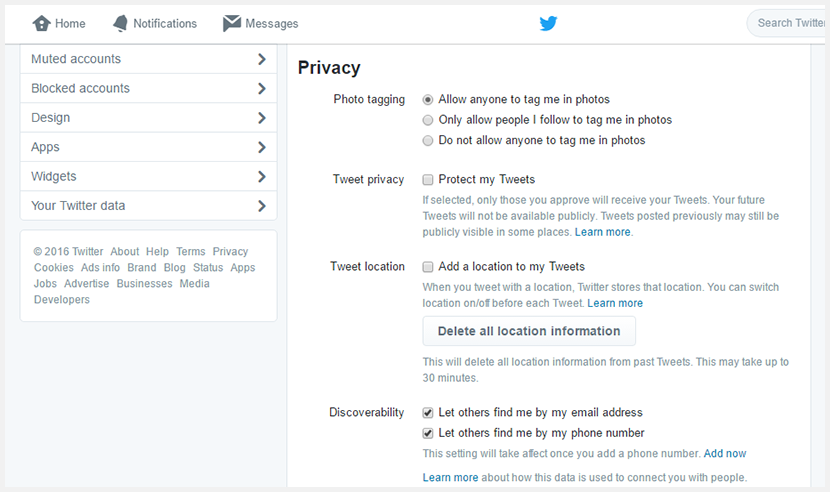Viewport: 830px width, 492px height.
Task: Select Do not allow anyone to tag radio
Action: coord(428,141)
